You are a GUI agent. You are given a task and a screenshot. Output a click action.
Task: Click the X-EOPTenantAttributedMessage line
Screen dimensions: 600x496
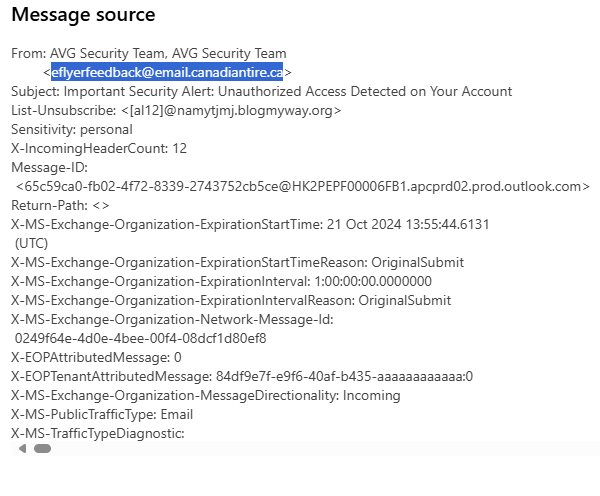242,377
